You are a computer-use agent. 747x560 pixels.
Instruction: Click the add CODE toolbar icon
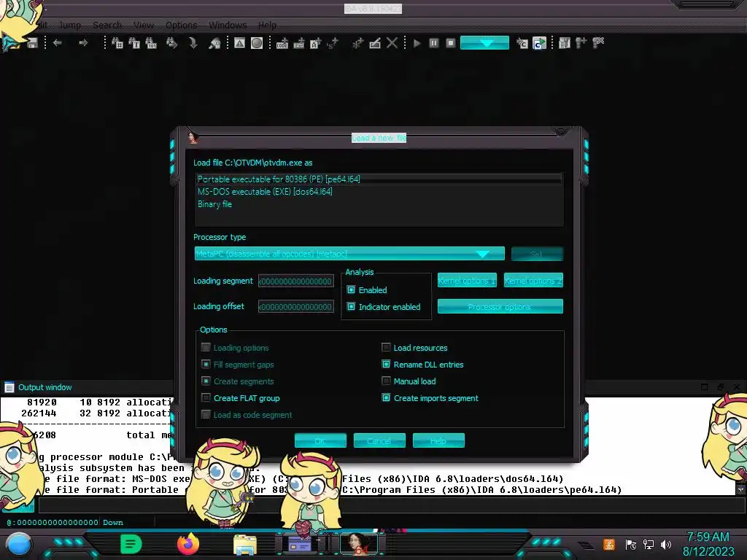(x=282, y=43)
